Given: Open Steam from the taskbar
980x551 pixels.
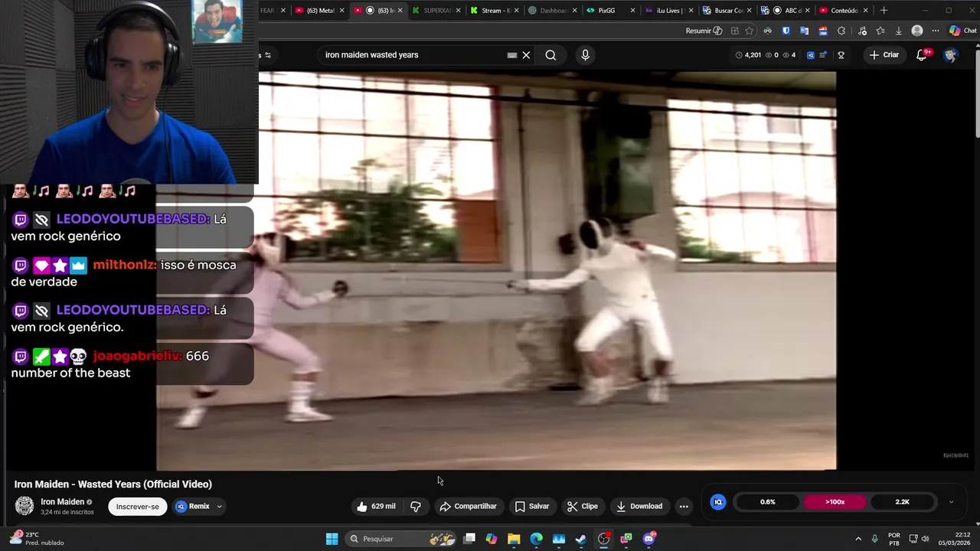Looking at the screenshot, I should point(581,539).
